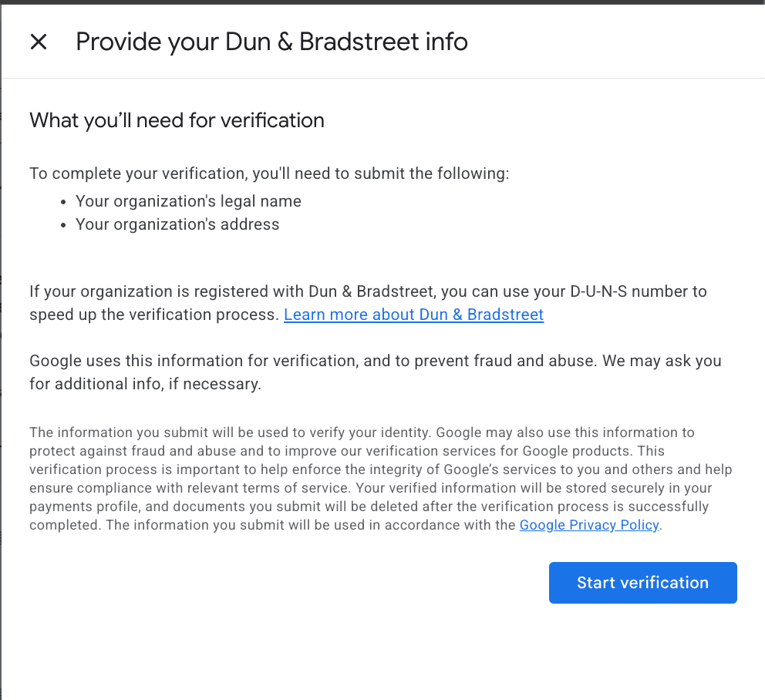
Task: Click the fine-print paragraph starting 'The information you submit'
Action: pos(380,479)
